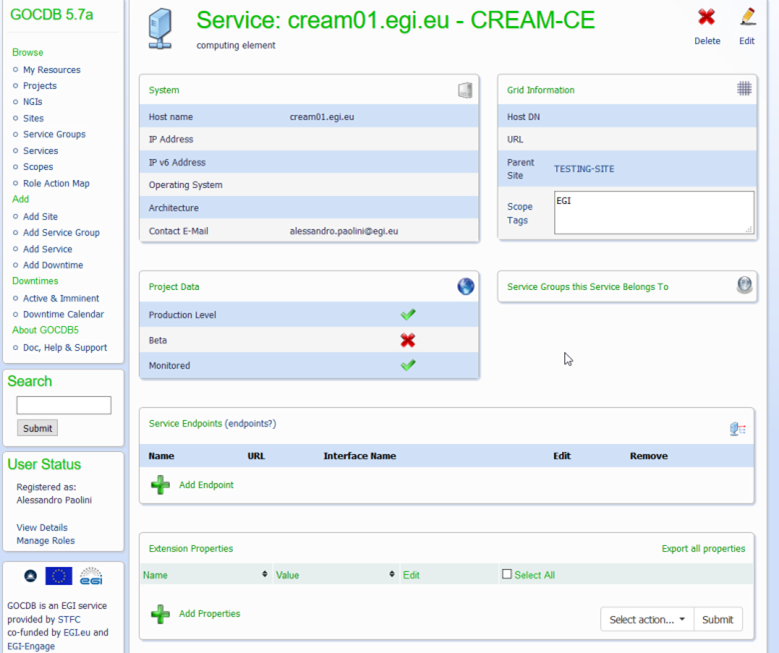779x653 pixels.
Task: Open Doc, Help & Support
Action: tap(65, 347)
